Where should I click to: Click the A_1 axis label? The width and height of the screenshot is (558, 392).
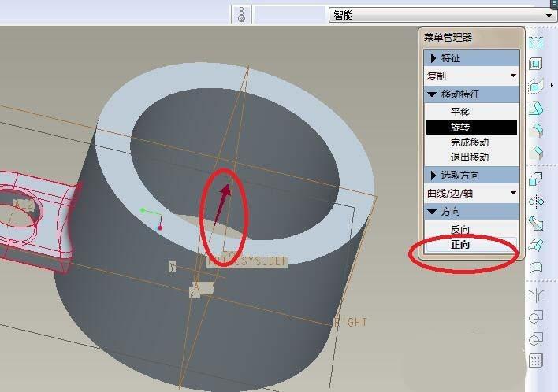pyautogui.click(x=202, y=287)
